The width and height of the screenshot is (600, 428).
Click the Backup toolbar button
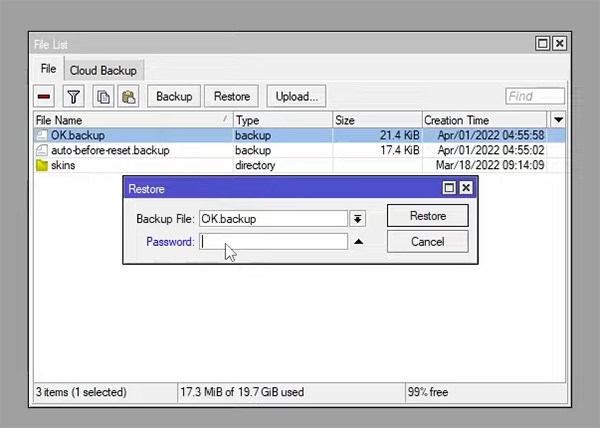[174, 97]
